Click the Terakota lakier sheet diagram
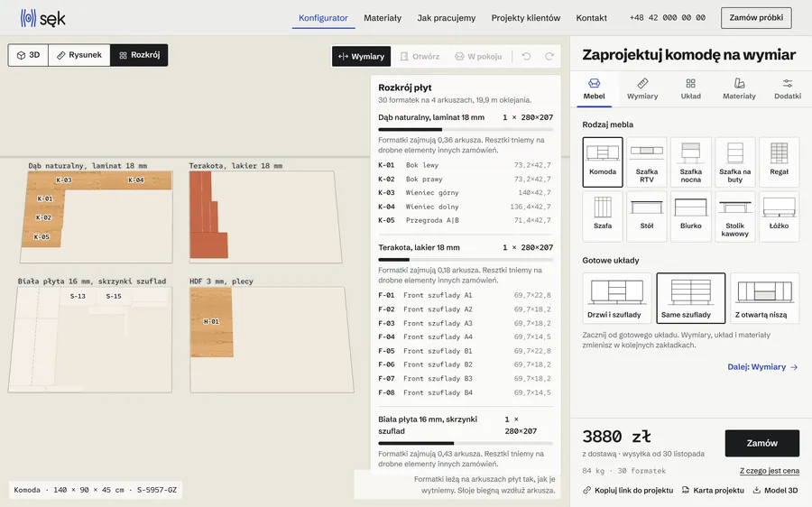Viewport: 812px width, 507px height. [264, 217]
